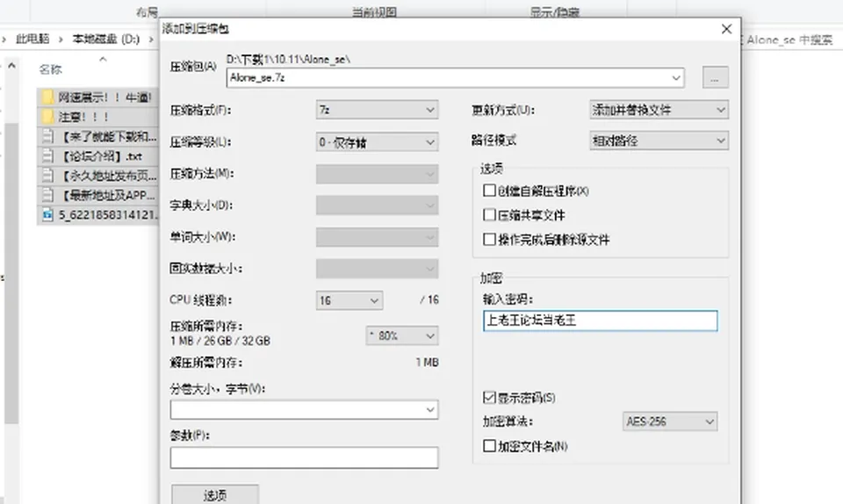Click the 选项 button at dialog bottom
Screen dimensions: 843x504
[x=215, y=494]
